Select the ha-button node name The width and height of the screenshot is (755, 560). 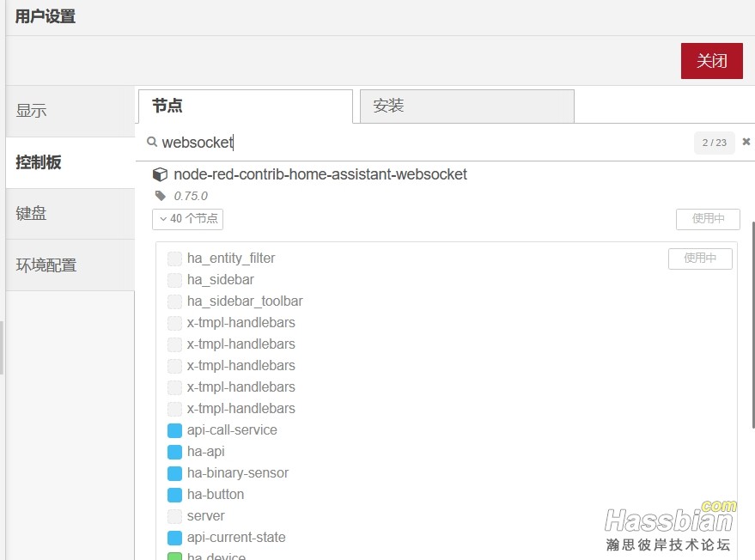click(216, 495)
